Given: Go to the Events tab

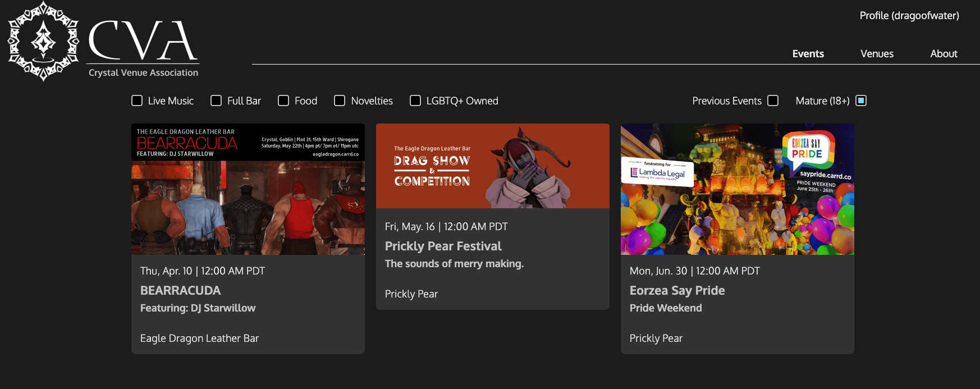Looking at the screenshot, I should click(x=808, y=54).
